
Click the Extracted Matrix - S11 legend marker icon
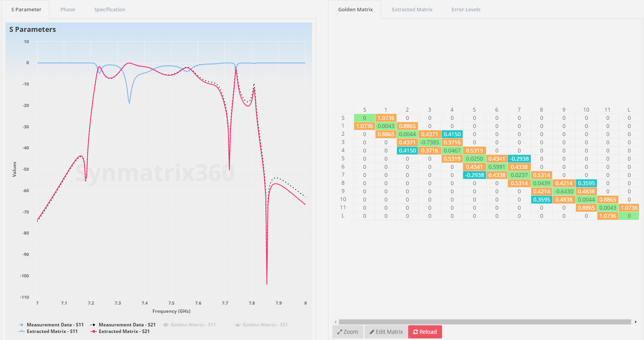coord(21,331)
